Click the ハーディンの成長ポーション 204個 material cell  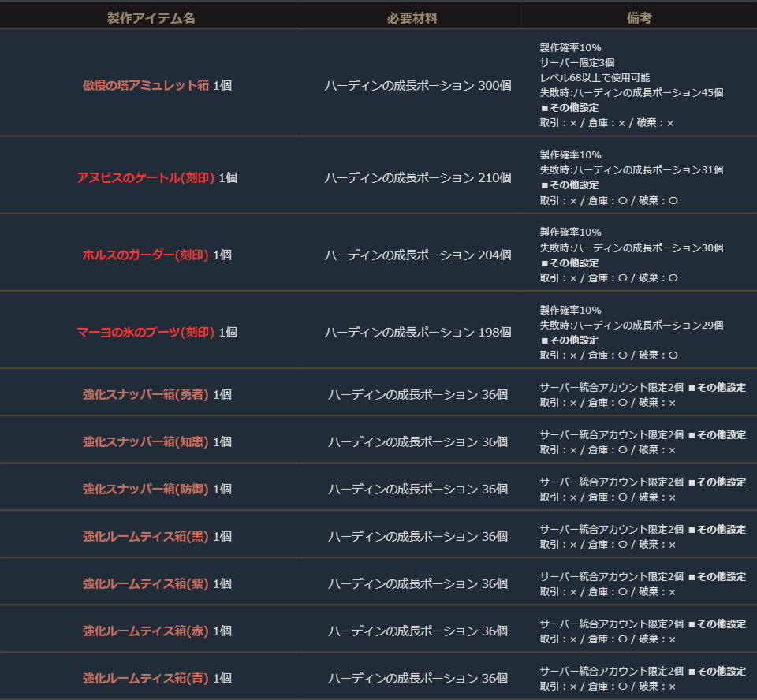click(417, 255)
